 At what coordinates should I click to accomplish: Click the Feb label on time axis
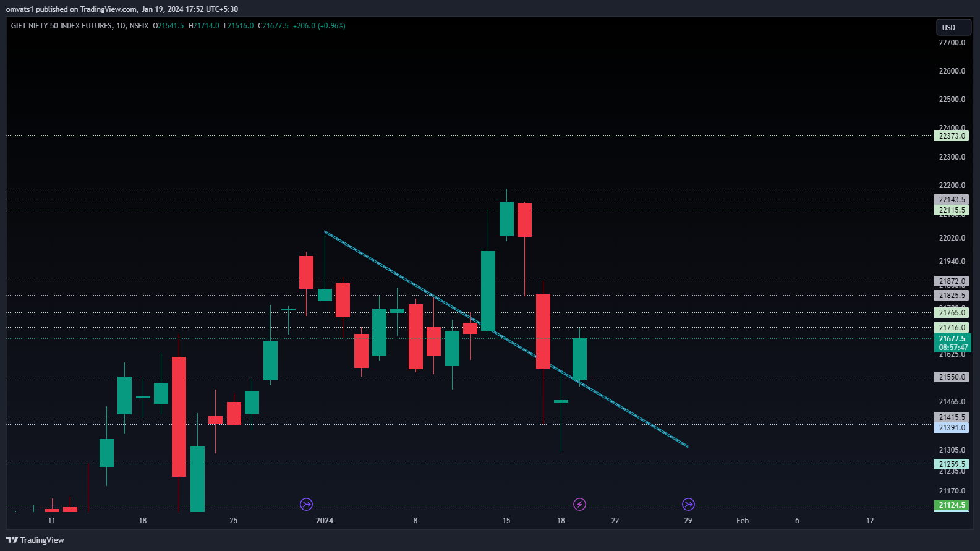click(743, 521)
